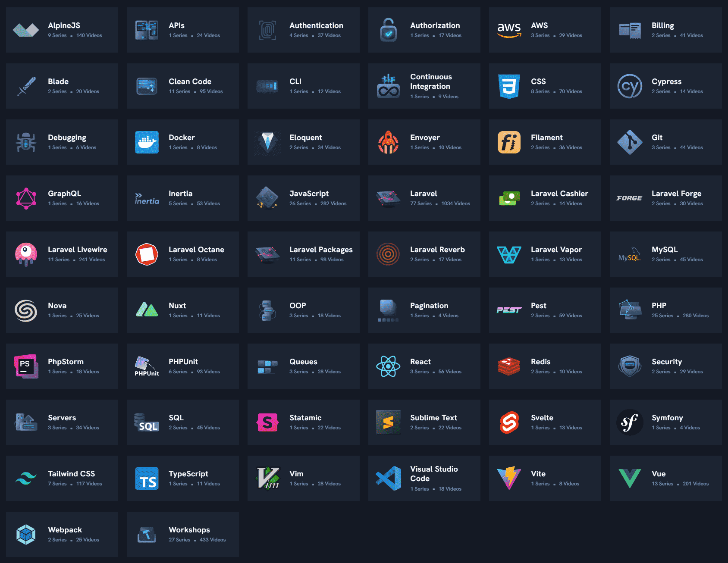
Task: Click the Redis stack icon
Action: (x=509, y=366)
